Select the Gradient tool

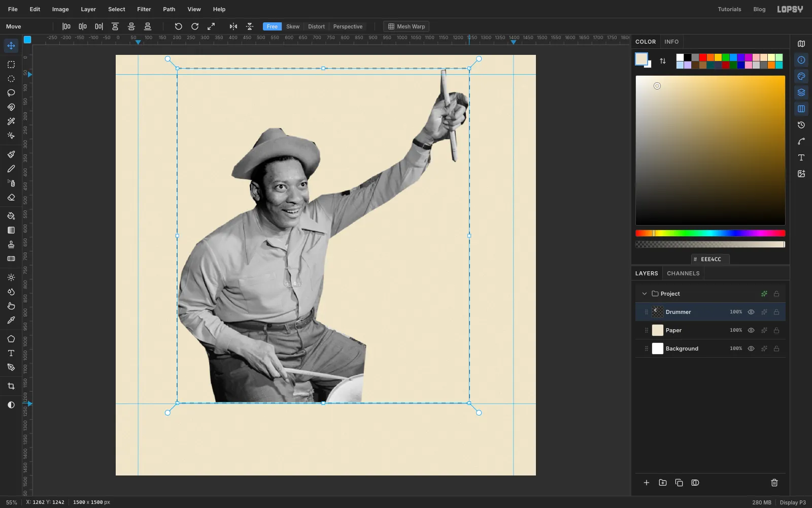[11, 230]
